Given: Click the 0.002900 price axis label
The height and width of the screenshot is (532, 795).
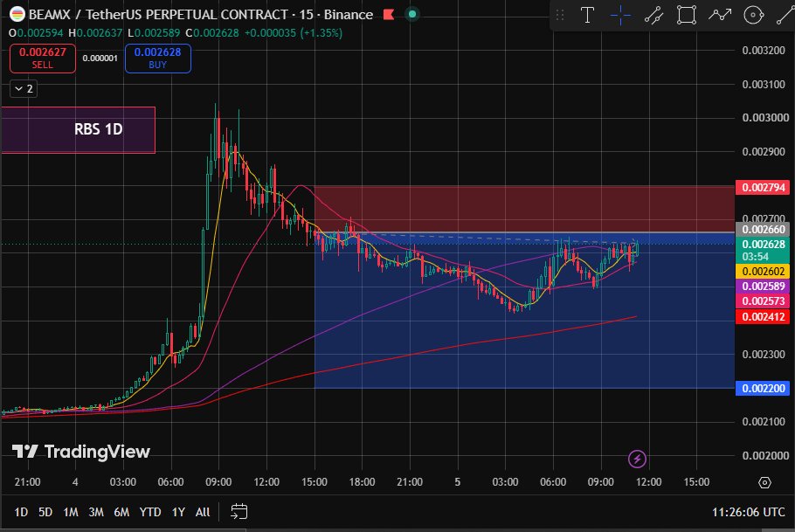Looking at the screenshot, I should point(765,152).
